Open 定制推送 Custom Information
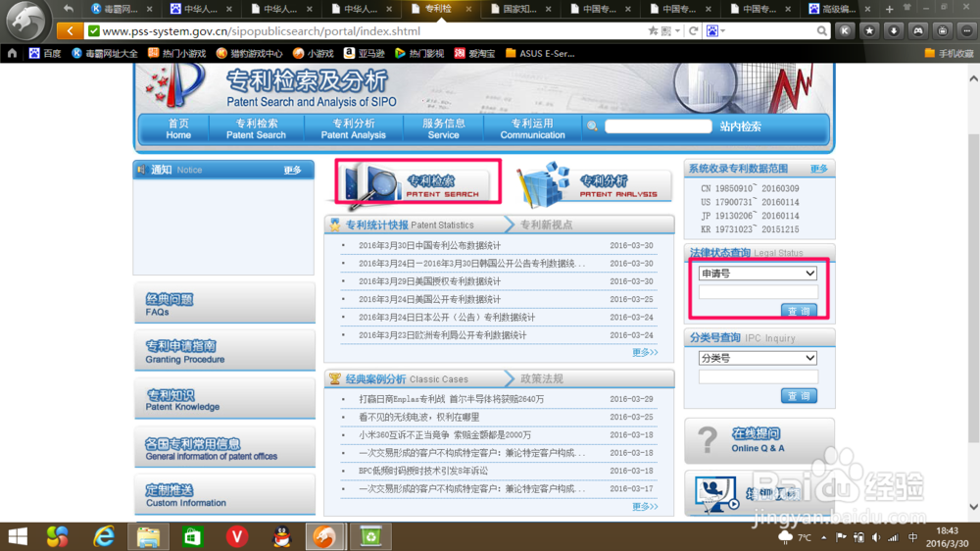The height and width of the screenshot is (551, 980). click(224, 495)
